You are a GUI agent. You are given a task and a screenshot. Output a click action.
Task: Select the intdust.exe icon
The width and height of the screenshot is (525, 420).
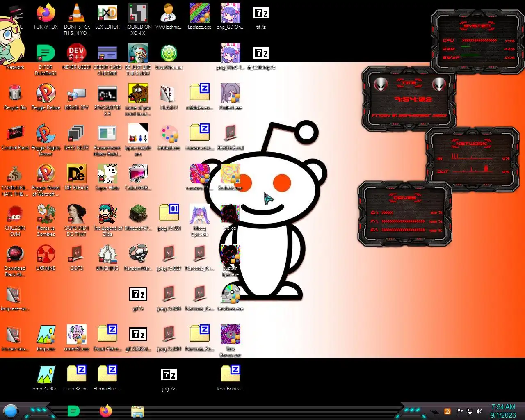pyautogui.click(x=169, y=137)
